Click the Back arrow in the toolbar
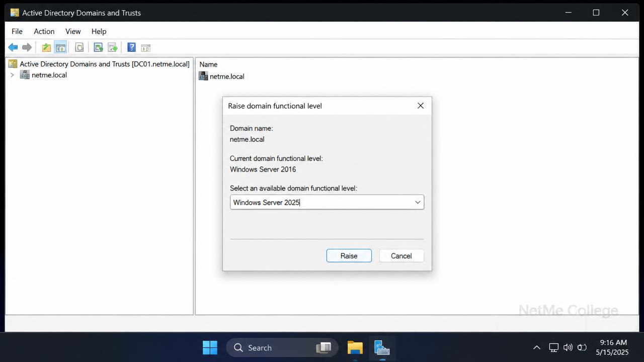Image resolution: width=644 pixels, height=362 pixels. 13,47
